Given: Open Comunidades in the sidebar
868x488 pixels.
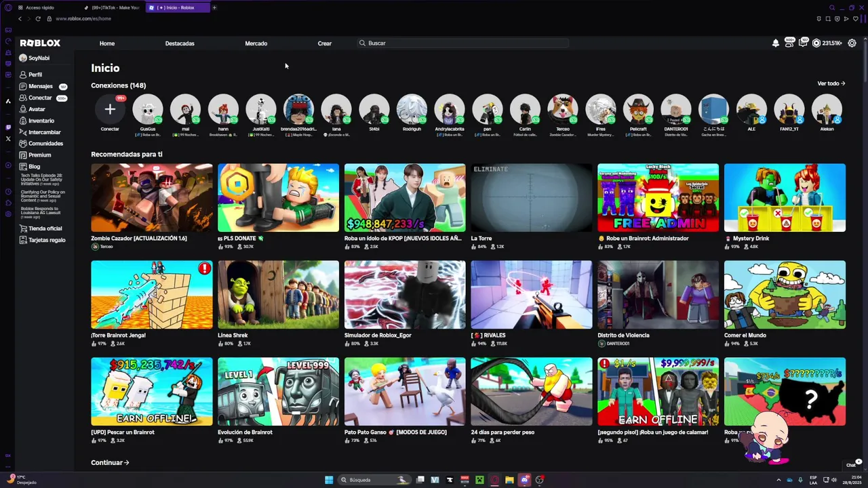Looking at the screenshot, I should pyautogui.click(x=41, y=144).
